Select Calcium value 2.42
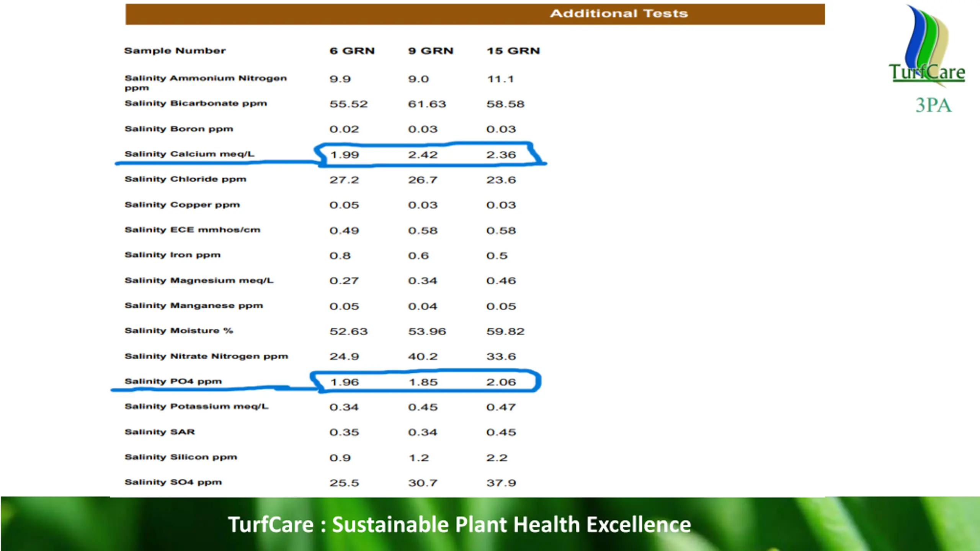Screen dimensions: 980x551 click(x=423, y=155)
